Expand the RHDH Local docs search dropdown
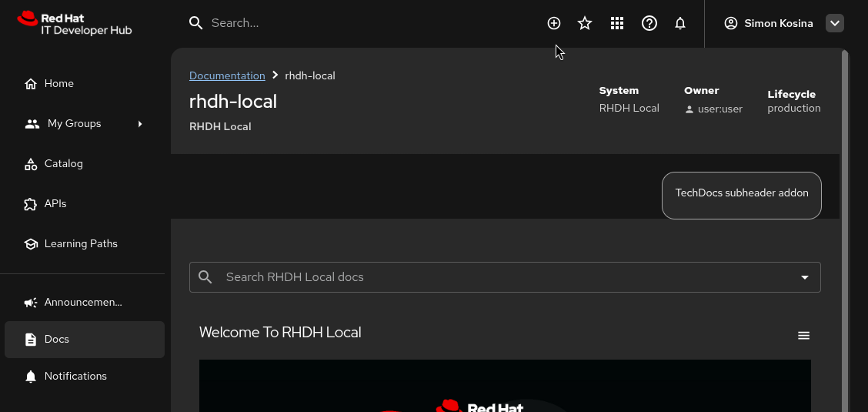 (x=805, y=277)
